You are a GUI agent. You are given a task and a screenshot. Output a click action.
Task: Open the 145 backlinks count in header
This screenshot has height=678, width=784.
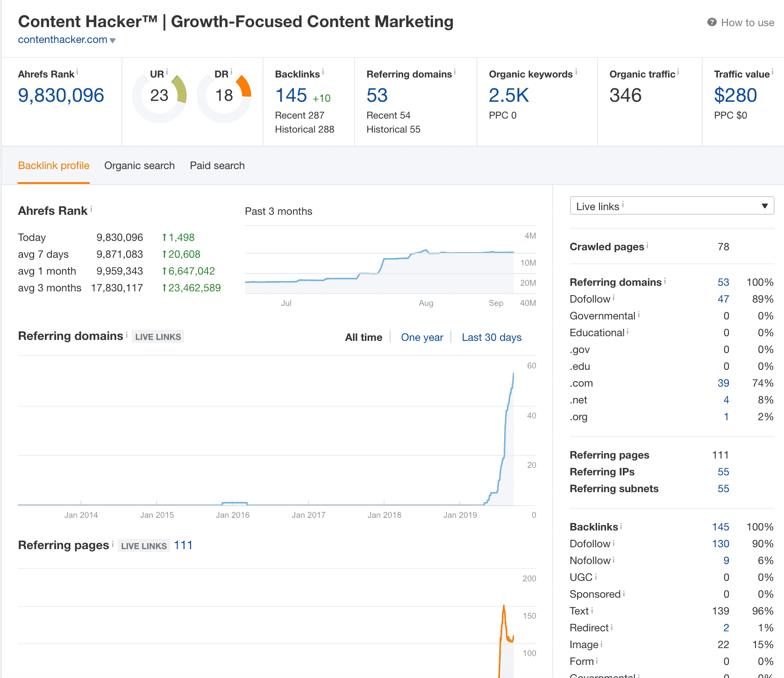291,95
